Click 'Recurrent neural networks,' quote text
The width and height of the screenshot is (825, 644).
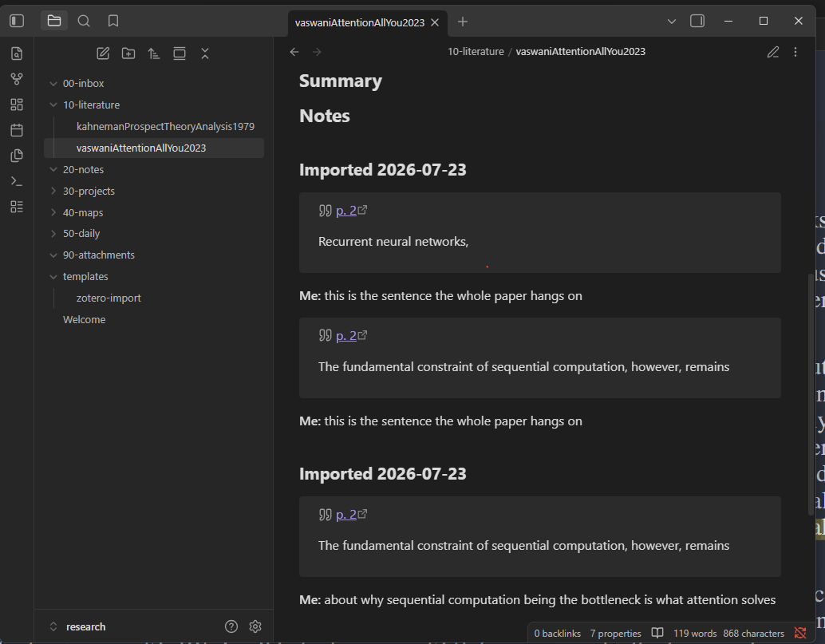point(393,242)
